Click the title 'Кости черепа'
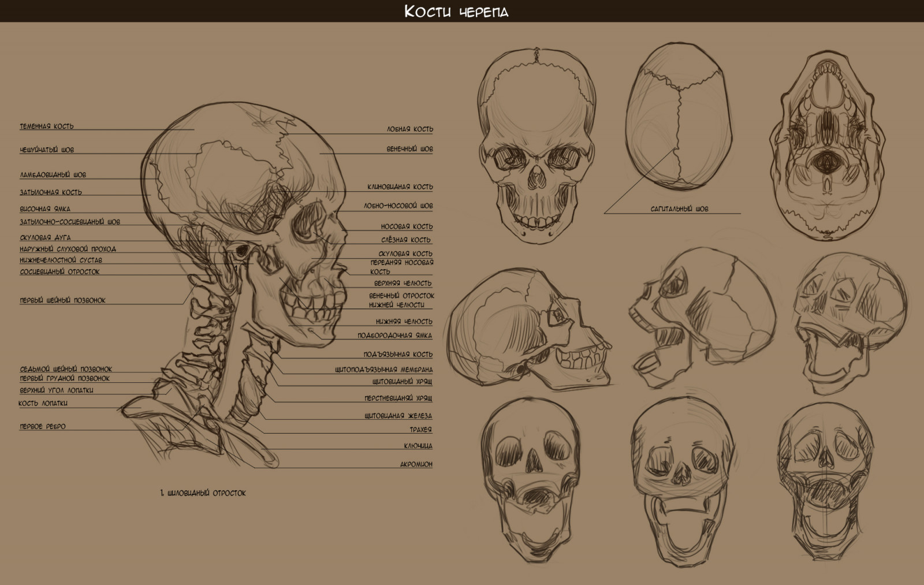The width and height of the screenshot is (924, 585). (x=456, y=11)
